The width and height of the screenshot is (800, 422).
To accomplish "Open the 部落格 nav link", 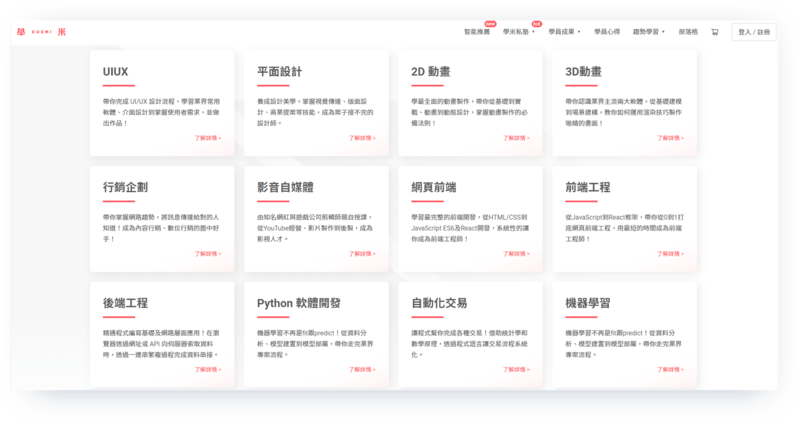I will pos(688,32).
